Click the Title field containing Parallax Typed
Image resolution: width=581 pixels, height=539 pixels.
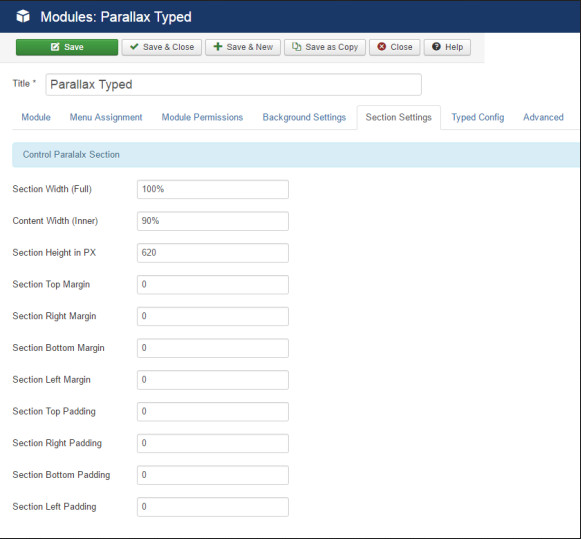tap(233, 84)
